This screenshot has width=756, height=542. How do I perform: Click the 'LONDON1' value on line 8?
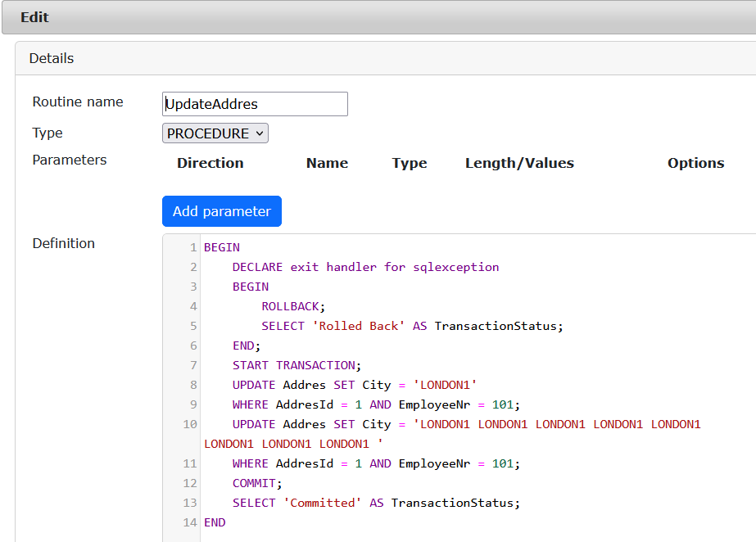click(x=444, y=385)
